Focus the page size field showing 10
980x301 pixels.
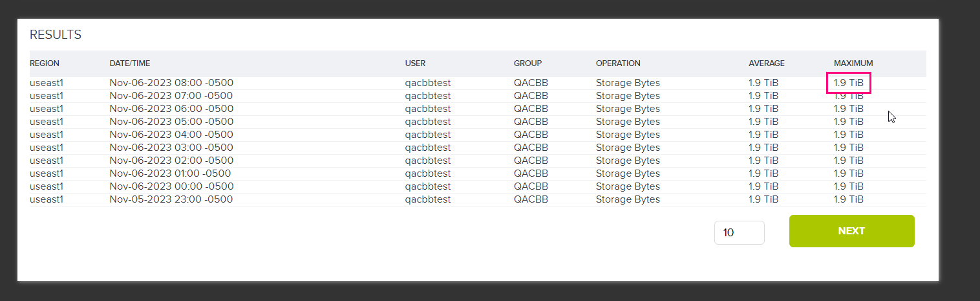pyautogui.click(x=740, y=232)
